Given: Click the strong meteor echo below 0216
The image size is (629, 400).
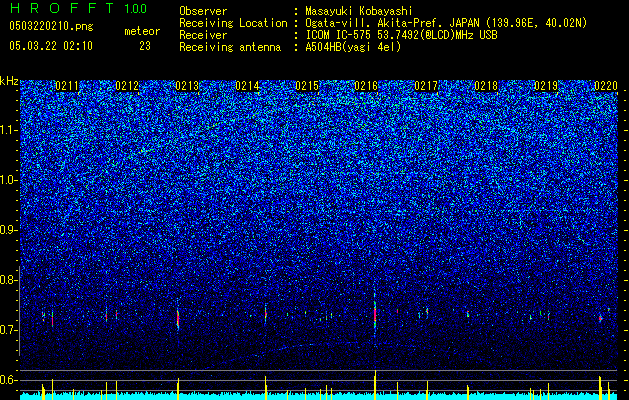Looking at the screenshot, I should click(x=375, y=315).
